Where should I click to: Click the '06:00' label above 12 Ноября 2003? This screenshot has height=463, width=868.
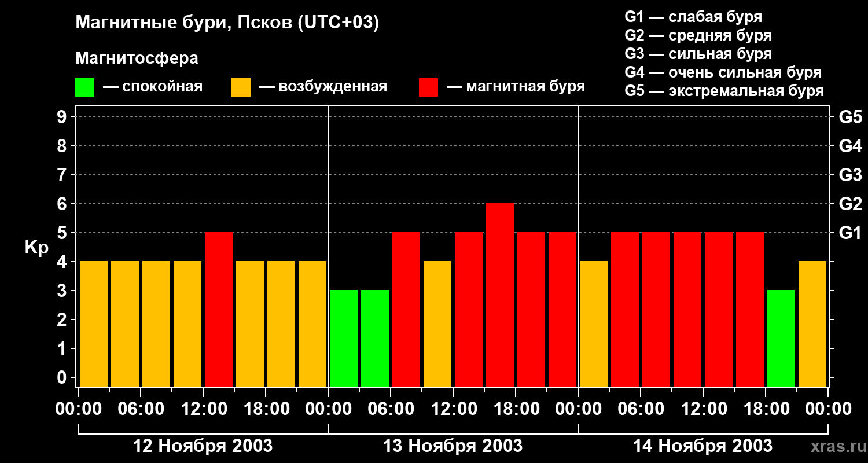141,409
